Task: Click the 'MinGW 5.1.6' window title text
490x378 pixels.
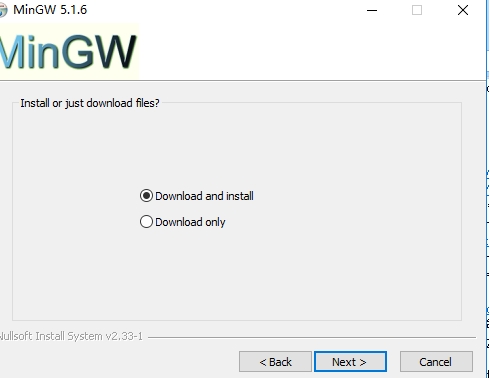Action: point(50,10)
